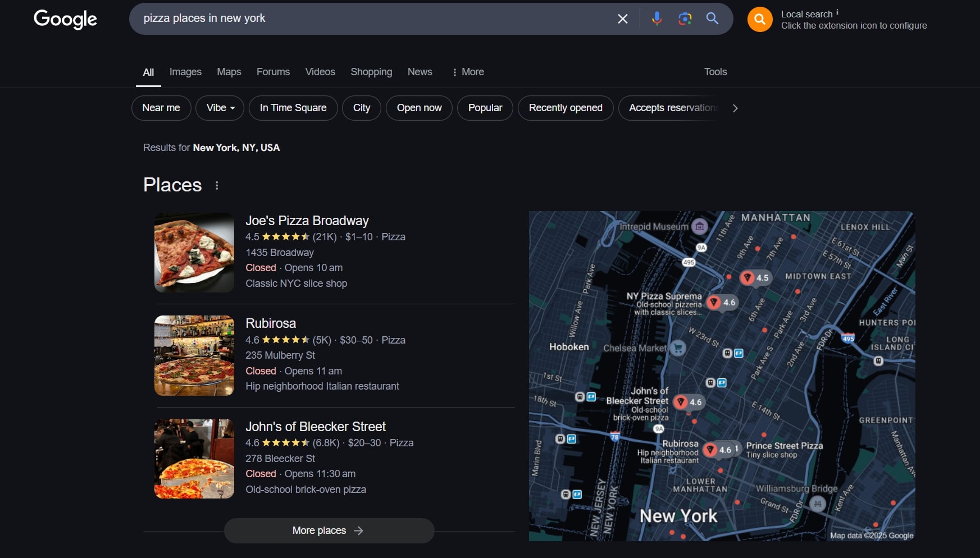Image resolution: width=980 pixels, height=558 pixels.
Task: Submit search with the magnifier icon
Action: coord(712,19)
